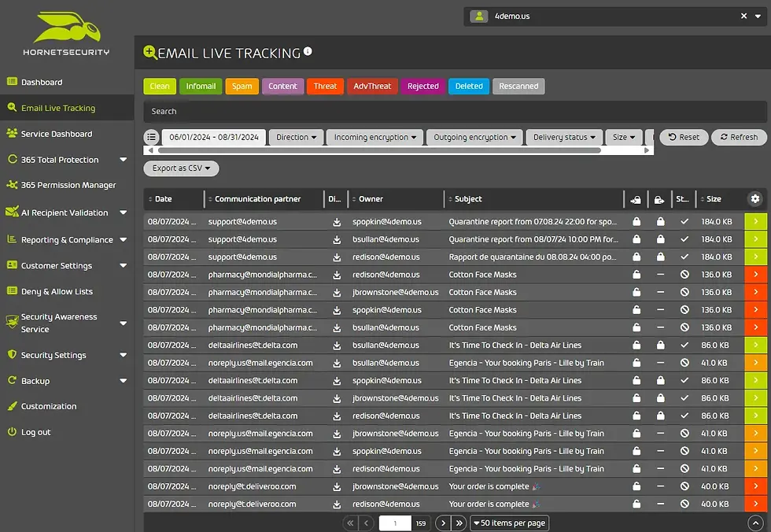Click the page number input field

[397, 523]
